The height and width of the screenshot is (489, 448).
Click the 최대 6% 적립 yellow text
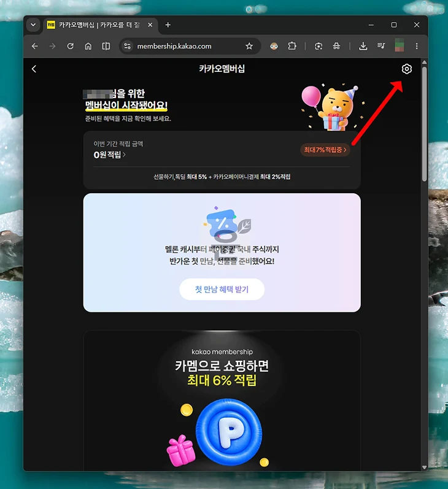point(222,380)
